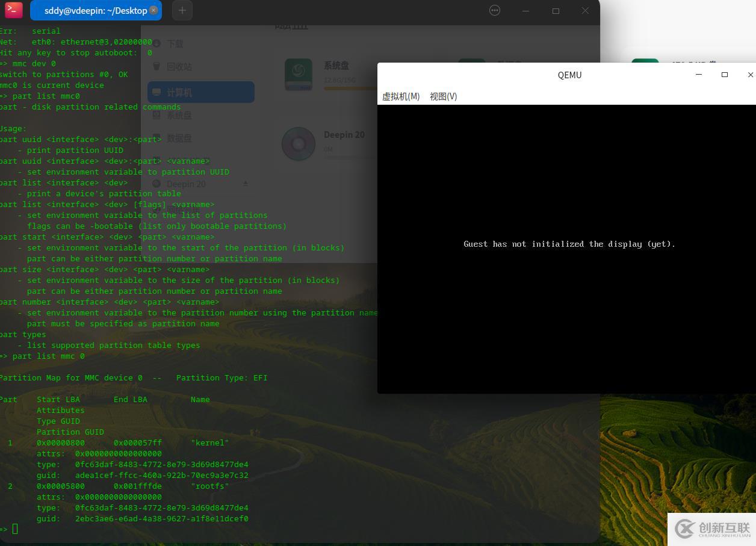Click the terminal app icon in title bar
The image size is (756, 546).
click(x=14, y=10)
